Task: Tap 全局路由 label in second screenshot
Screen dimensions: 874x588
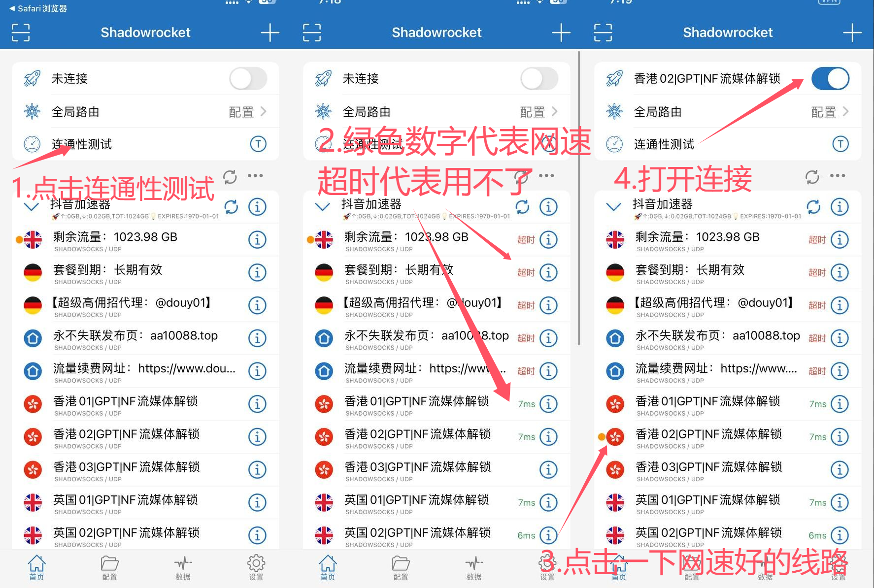Action: coord(367,112)
